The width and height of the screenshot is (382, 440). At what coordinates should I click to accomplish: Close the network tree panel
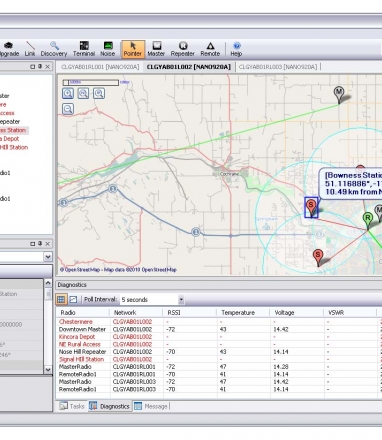pos(47,67)
